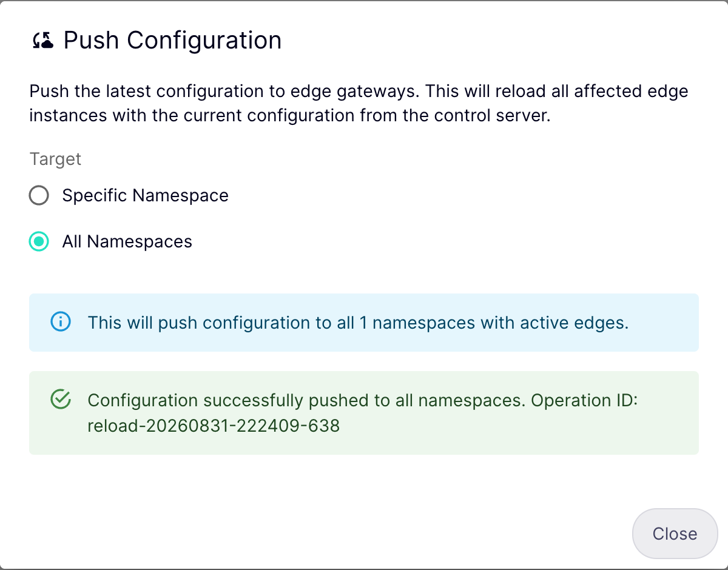
Task: Click the 'instances with the current configuration' line
Action: (290, 115)
